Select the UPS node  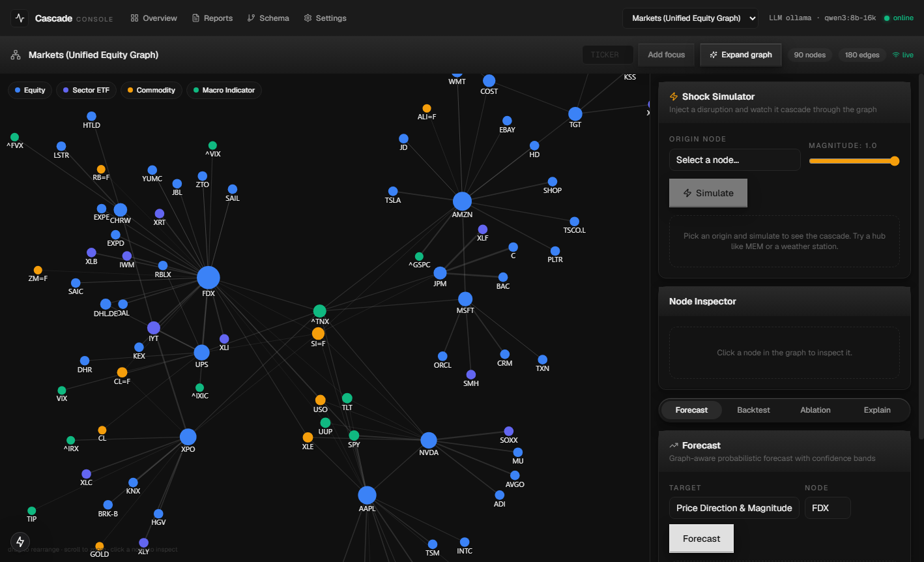(202, 353)
